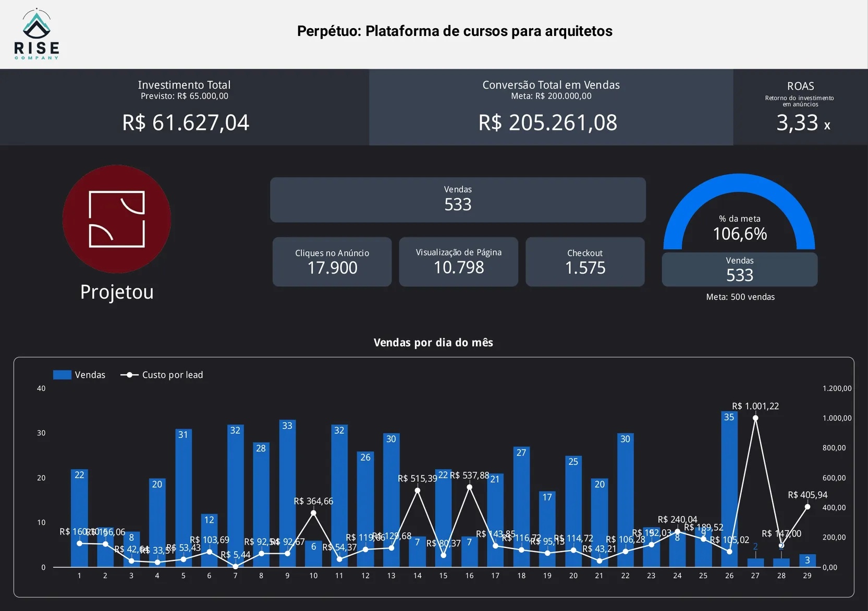Viewport: 868px width, 611px height.
Task: Open the Visualização de Página scorecard
Action: tap(459, 262)
